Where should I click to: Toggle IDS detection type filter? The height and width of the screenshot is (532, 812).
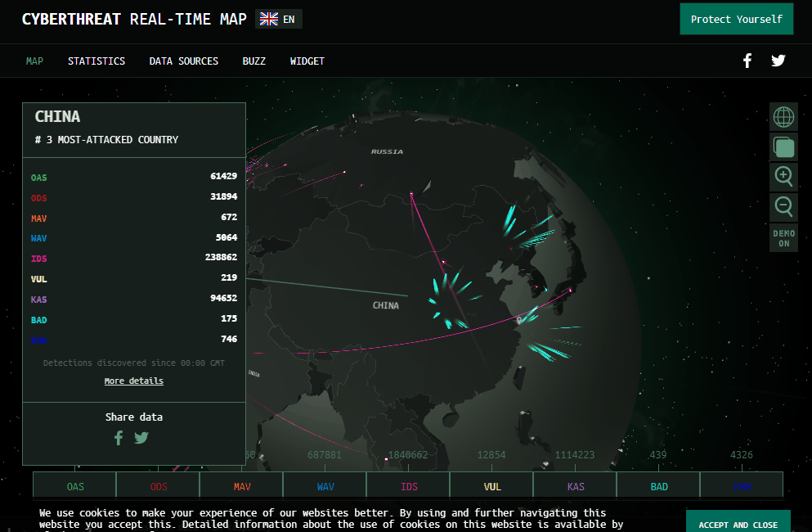coord(409,486)
